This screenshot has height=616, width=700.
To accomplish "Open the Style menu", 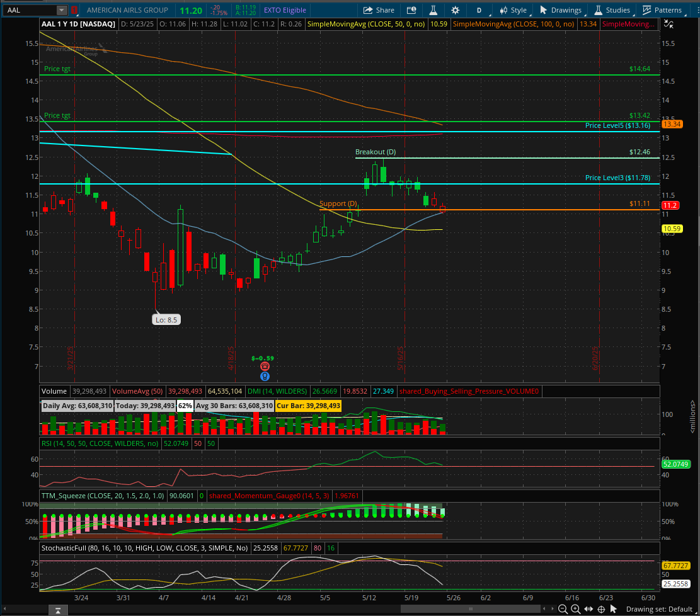I will coord(514,10).
